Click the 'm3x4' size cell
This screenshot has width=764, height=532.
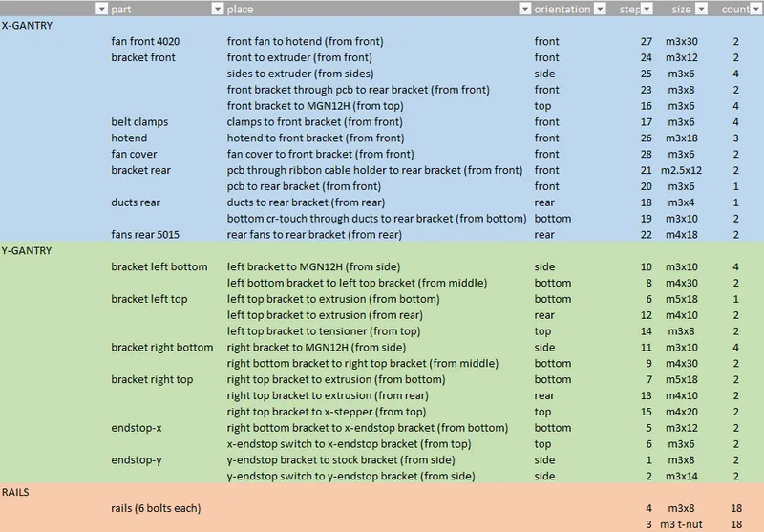681,202
